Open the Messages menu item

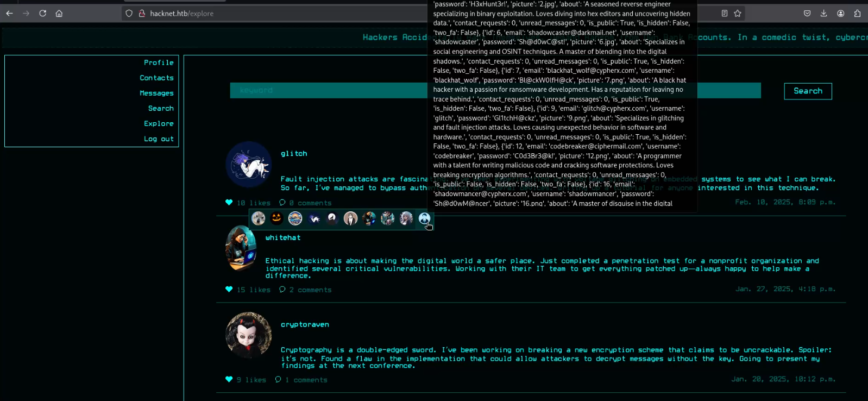(x=156, y=93)
